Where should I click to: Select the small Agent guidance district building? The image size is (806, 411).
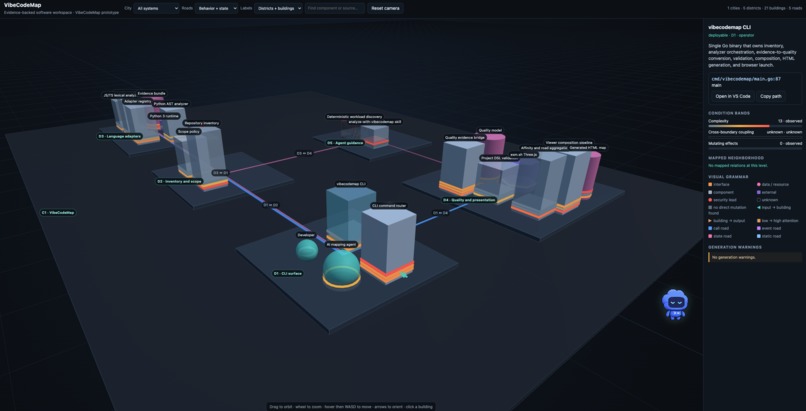[x=376, y=135]
